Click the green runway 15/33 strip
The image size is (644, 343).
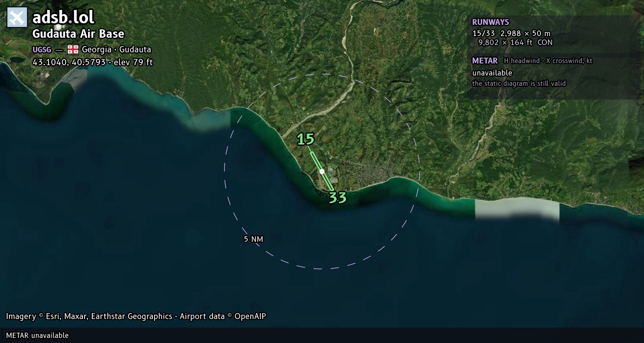point(322,171)
